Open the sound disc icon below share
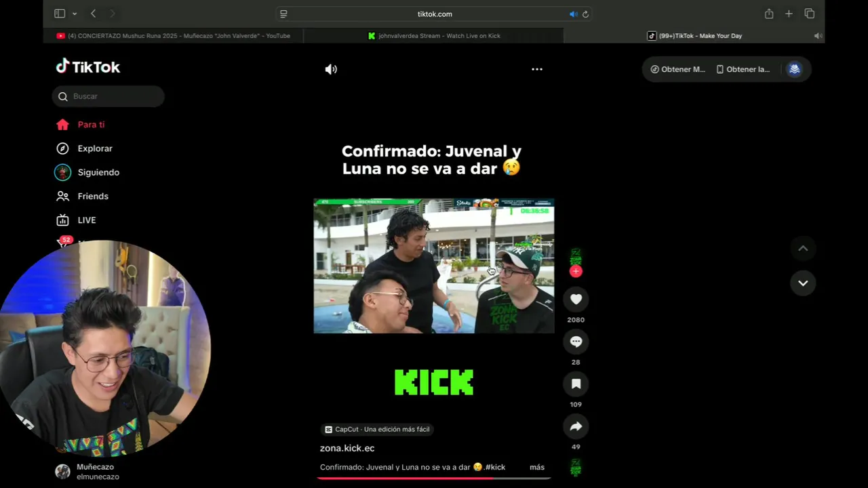 point(576,467)
